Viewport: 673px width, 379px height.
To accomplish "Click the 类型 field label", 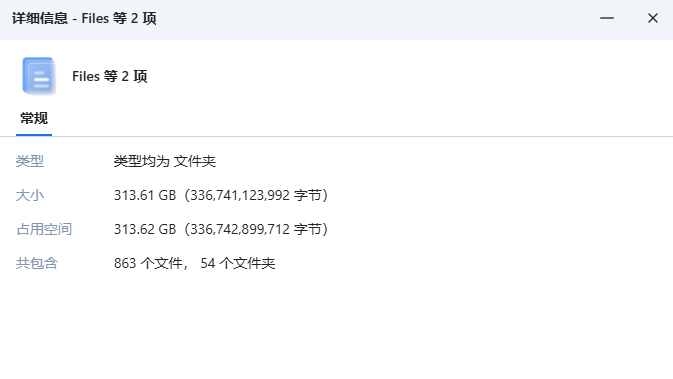I will (x=30, y=161).
